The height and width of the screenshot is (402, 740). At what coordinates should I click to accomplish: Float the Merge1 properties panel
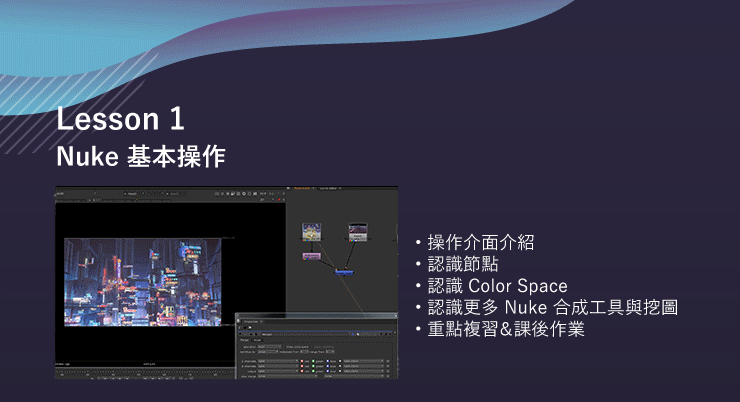click(x=386, y=334)
